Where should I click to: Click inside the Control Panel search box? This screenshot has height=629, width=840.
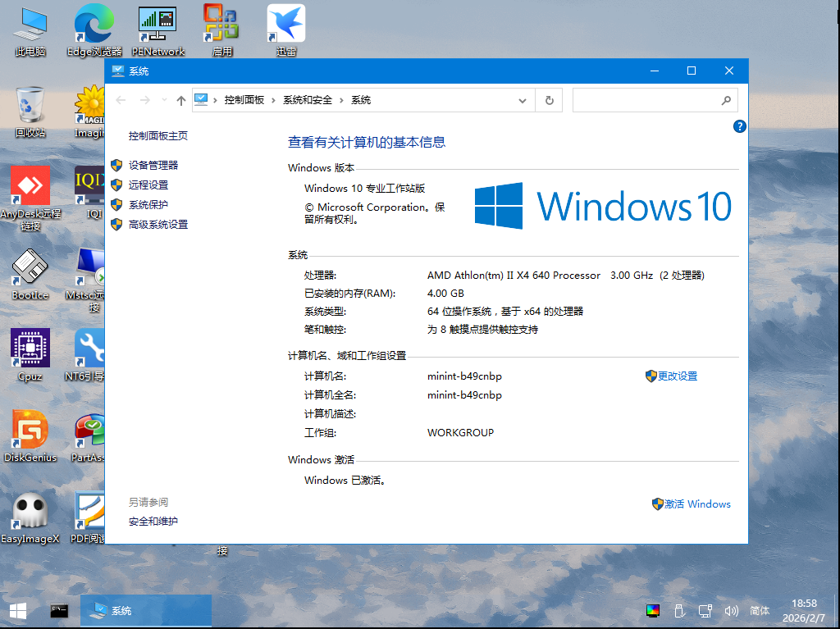point(652,100)
